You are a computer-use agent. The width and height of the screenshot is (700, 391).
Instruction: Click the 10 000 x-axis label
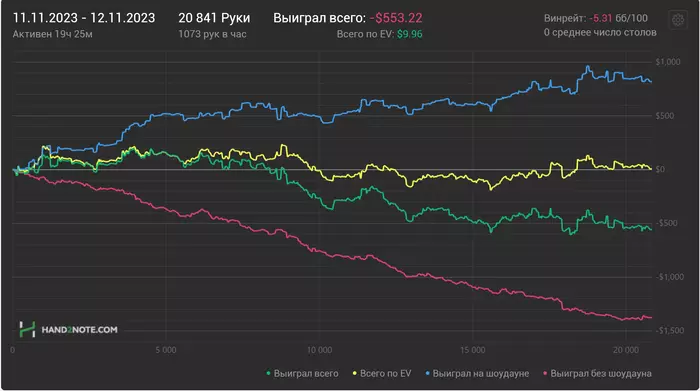pos(320,350)
